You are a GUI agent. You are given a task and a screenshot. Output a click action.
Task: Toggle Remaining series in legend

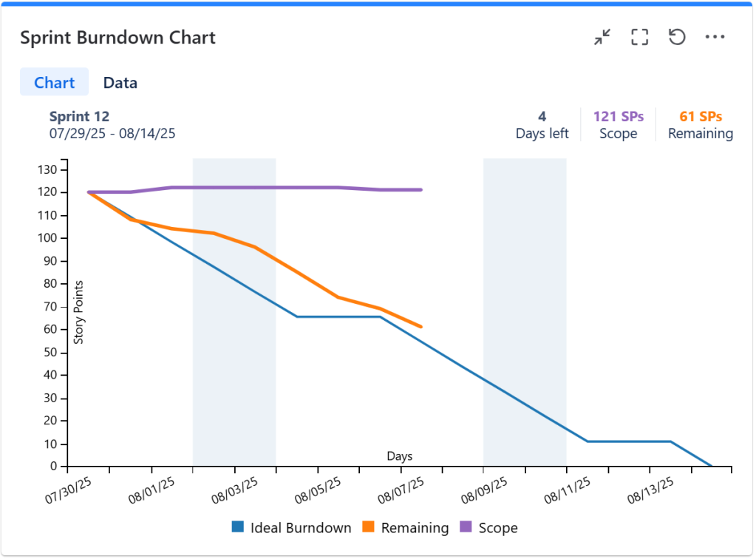406,528
